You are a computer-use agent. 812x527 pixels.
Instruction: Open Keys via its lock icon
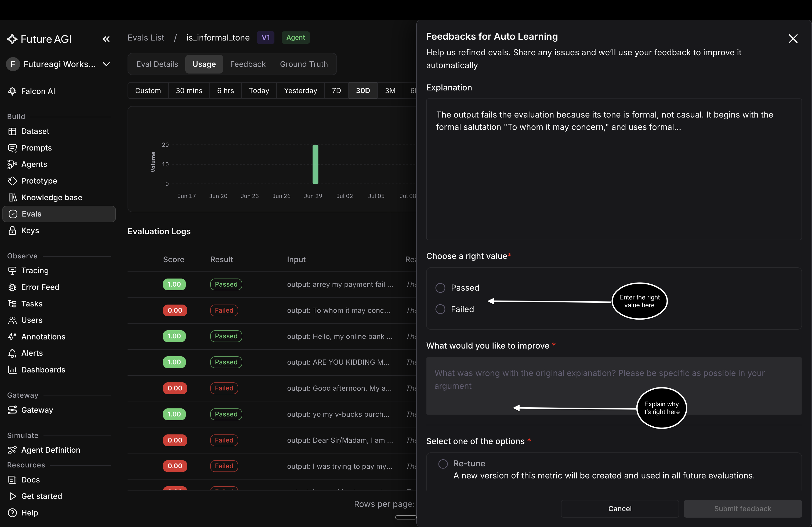(x=12, y=231)
